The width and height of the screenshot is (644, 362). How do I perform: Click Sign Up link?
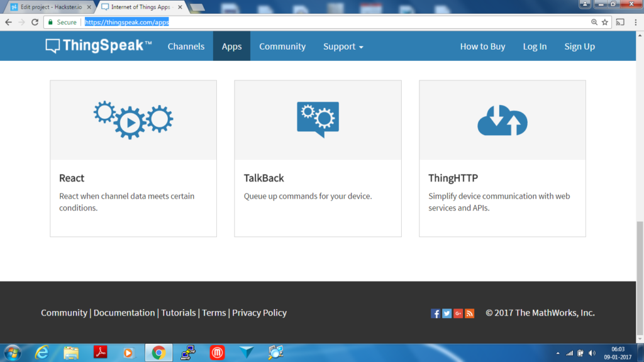click(x=579, y=47)
